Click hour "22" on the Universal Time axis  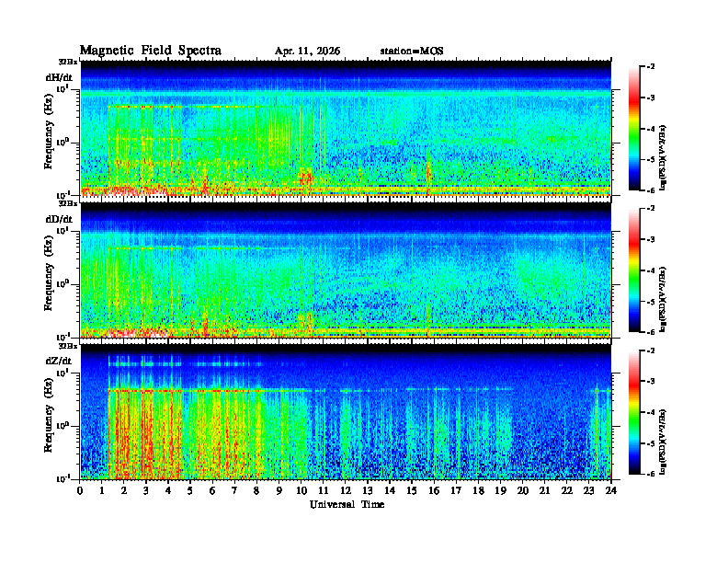point(566,491)
